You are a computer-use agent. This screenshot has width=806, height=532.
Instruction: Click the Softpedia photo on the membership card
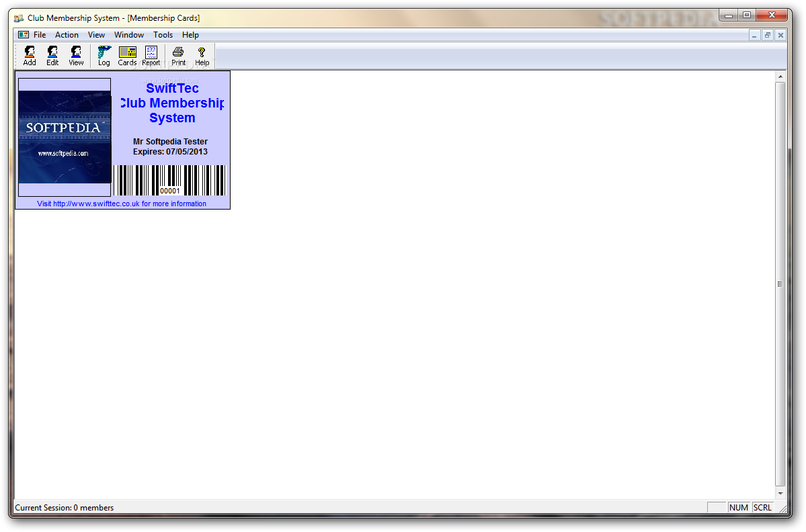[65, 137]
